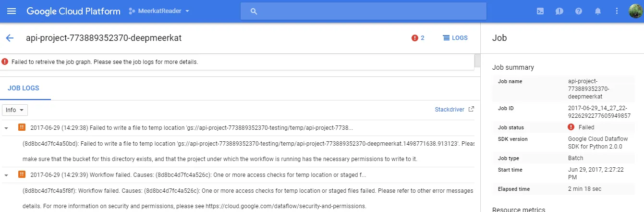644x212 pixels.
Task: Collapse the 14:29:39 Workflow failed log entry
Action: [6, 175]
